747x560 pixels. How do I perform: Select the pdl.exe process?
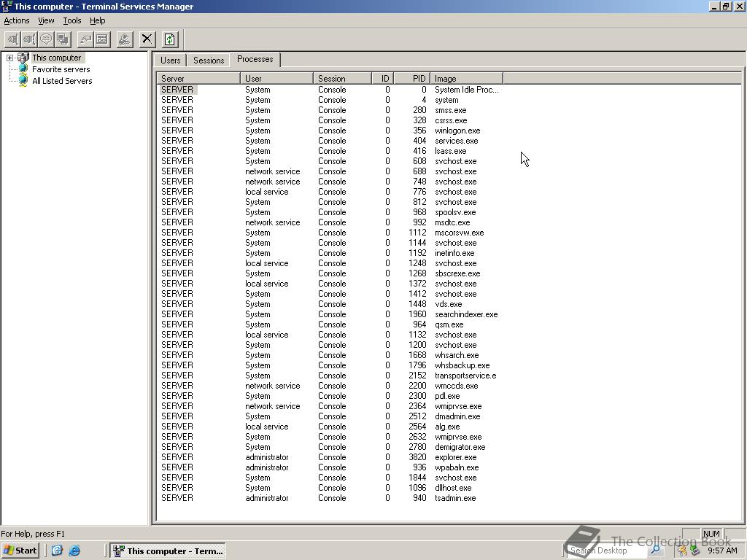click(x=330, y=396)
